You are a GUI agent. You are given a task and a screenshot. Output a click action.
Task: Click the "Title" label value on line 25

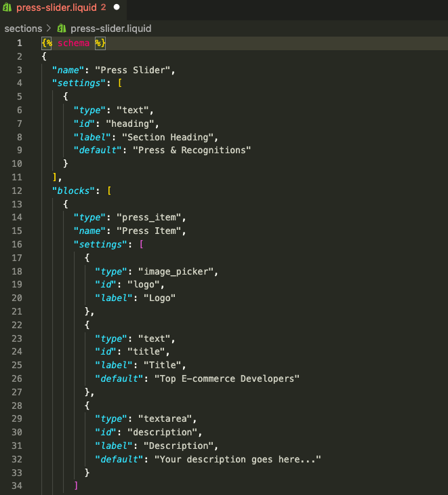[163, 365]
